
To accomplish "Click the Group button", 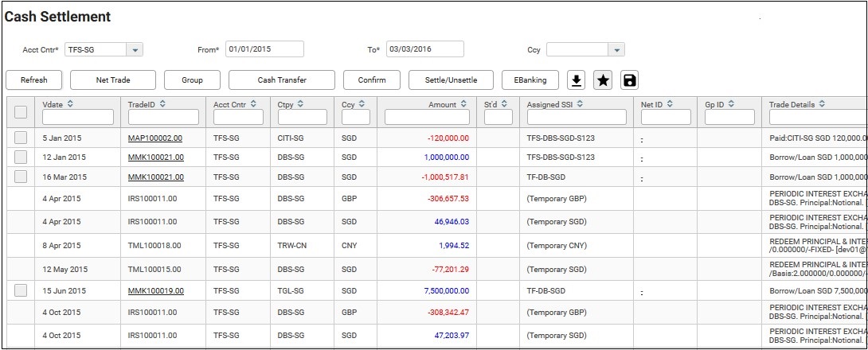I will click(192, 80).
